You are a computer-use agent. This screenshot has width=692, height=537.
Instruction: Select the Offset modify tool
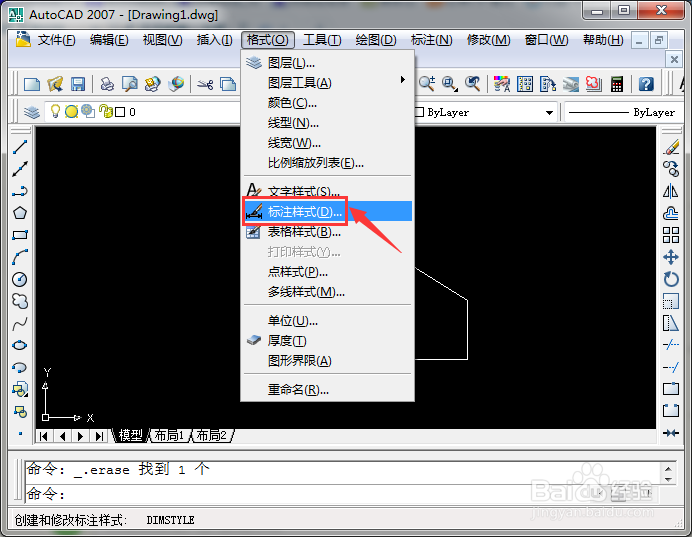[671, 213]
